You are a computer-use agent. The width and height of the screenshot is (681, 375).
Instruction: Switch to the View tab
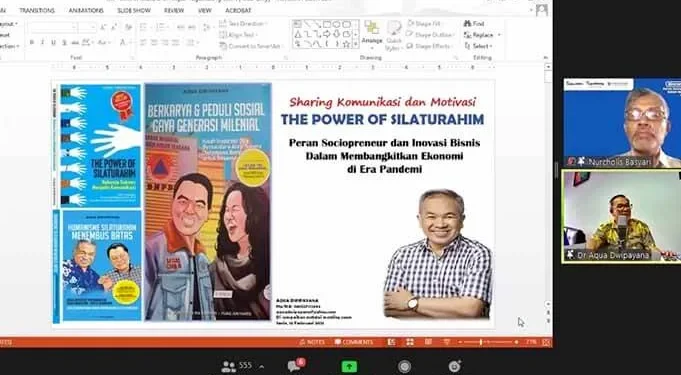205,10
